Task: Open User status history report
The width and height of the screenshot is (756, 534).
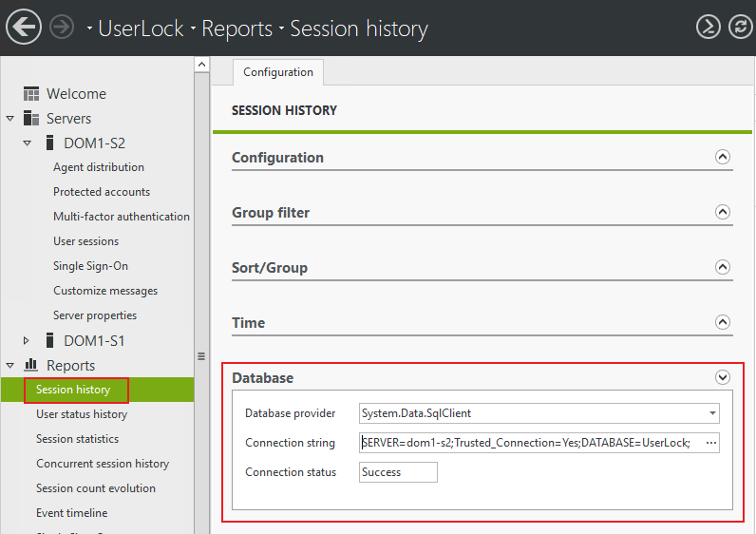Action: coord(82,414)
